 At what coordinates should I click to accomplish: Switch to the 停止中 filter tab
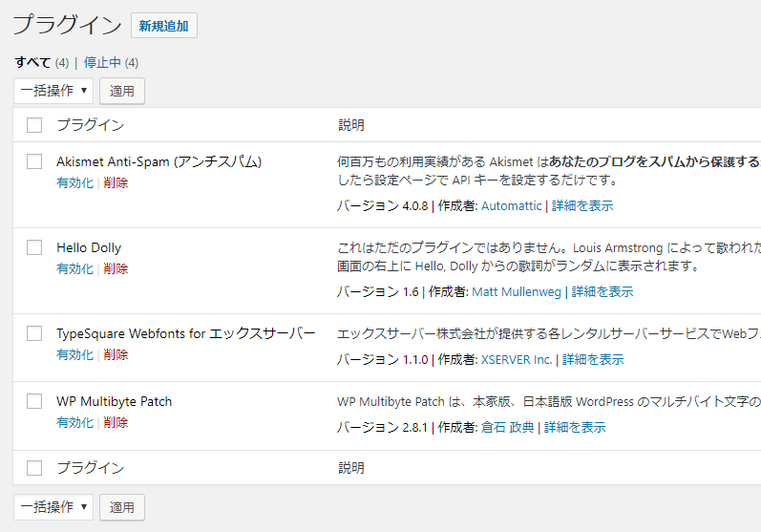coord(102,63)
